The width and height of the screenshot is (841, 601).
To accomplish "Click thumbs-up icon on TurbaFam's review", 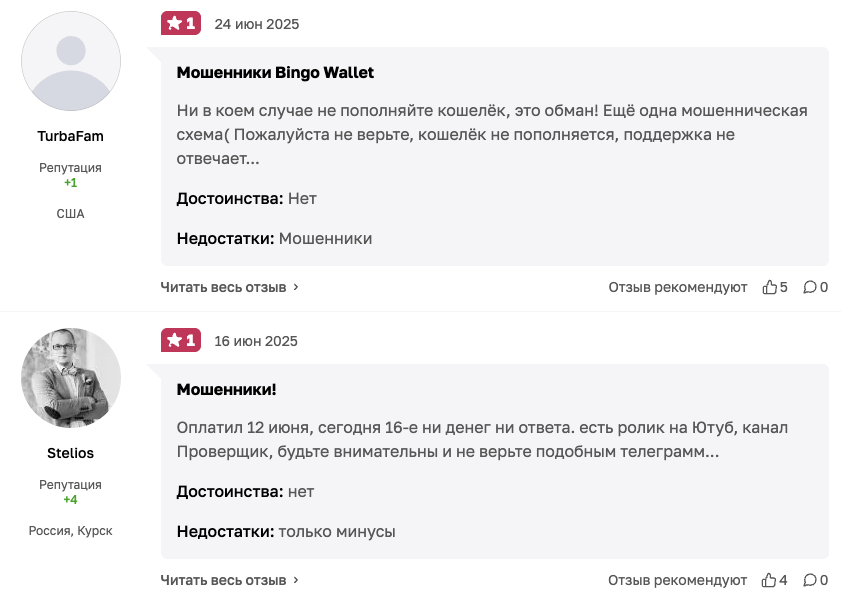I will pos(770,287).
